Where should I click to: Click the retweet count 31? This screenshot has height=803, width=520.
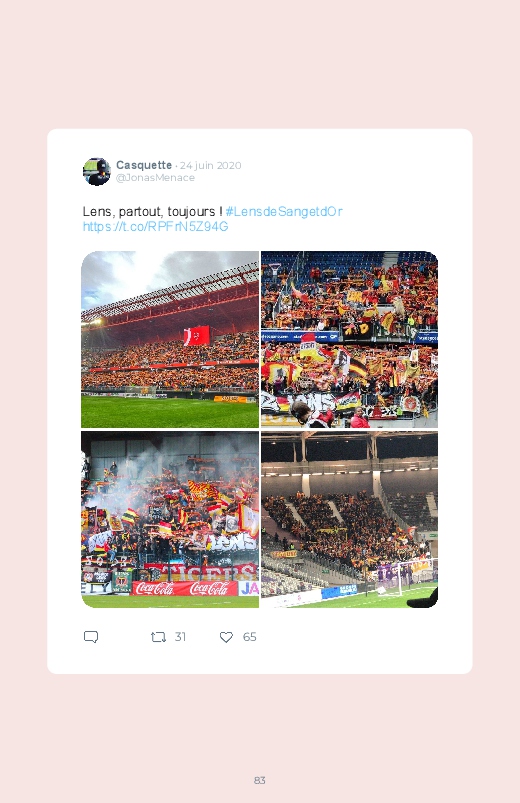pos(180,637)
